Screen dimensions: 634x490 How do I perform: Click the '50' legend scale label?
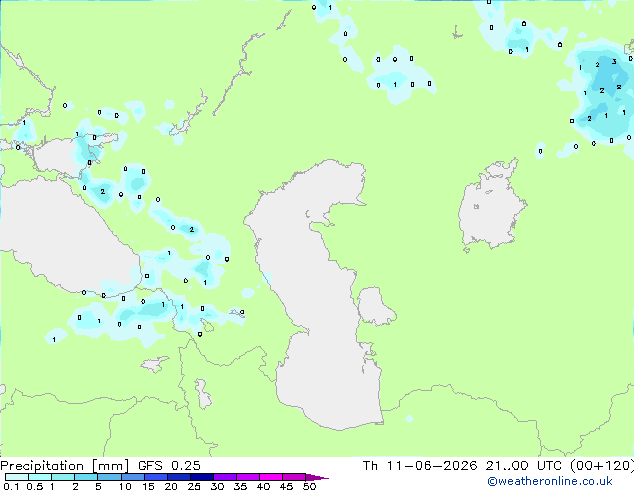coord(309,486)
